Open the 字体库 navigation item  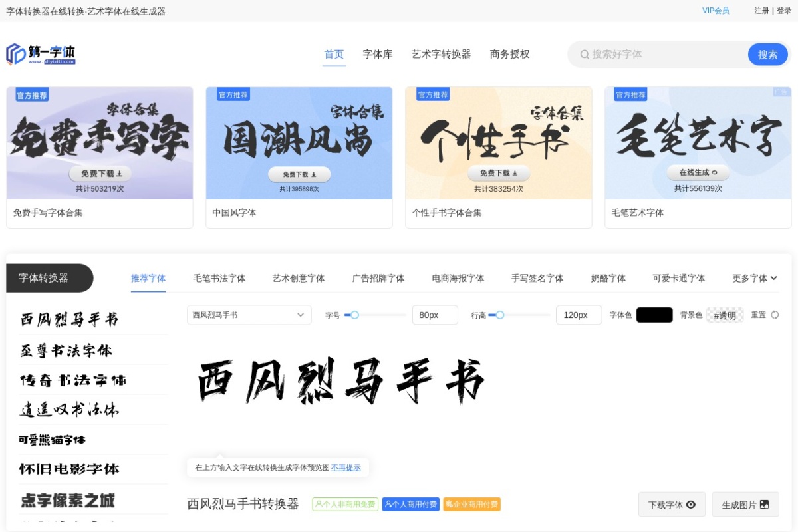click(378, 55)
